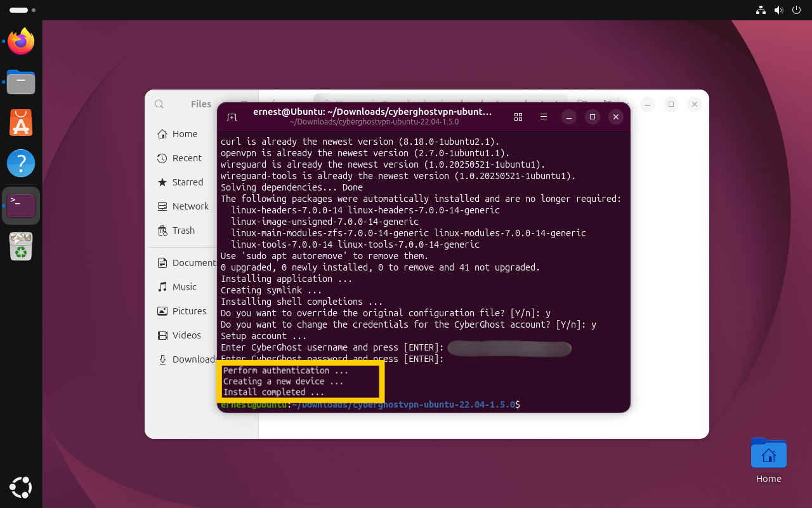
Task: Click the Activities workspace indicator pill
Action: coord(19,10)
